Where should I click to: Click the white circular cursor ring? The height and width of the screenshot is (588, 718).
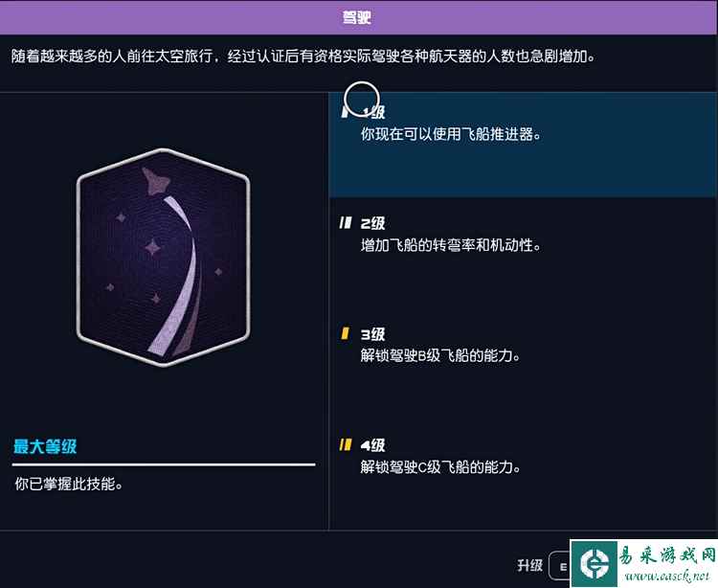click(x=362, y=100)
